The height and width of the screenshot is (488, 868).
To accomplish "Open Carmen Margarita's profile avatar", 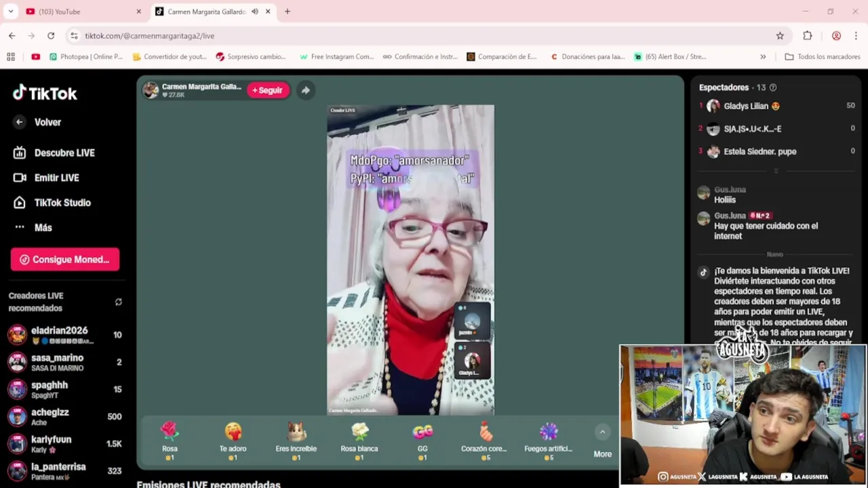I will point(151,90).
